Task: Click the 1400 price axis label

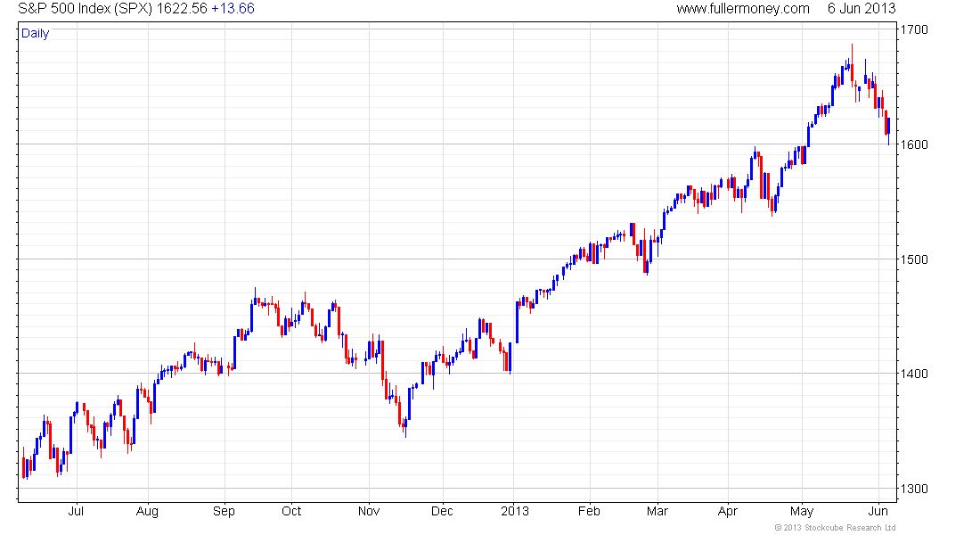Action: [914, 374]
